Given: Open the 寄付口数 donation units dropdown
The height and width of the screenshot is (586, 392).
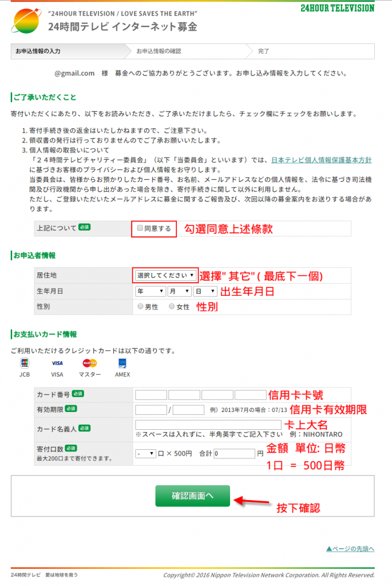Looking at the screenshot, I should (x=145, y=454).
